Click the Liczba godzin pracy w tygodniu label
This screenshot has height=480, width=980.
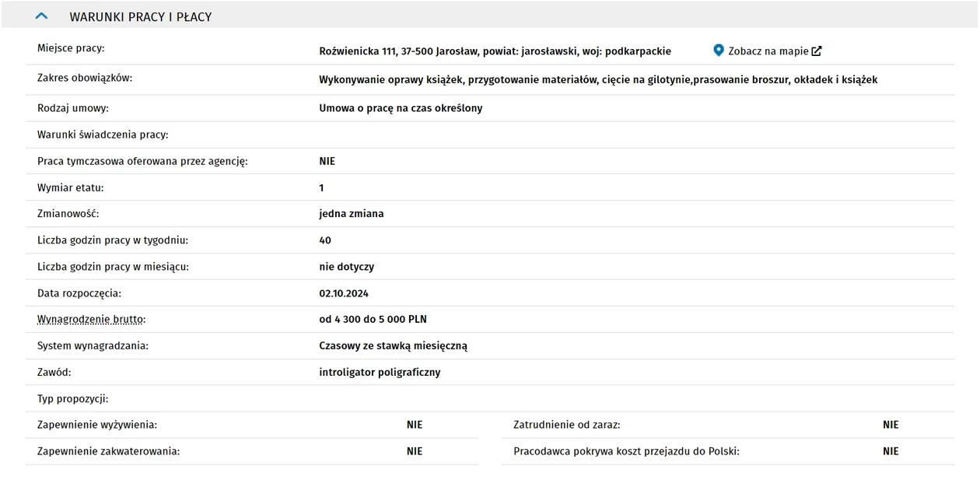coord(113,240)
